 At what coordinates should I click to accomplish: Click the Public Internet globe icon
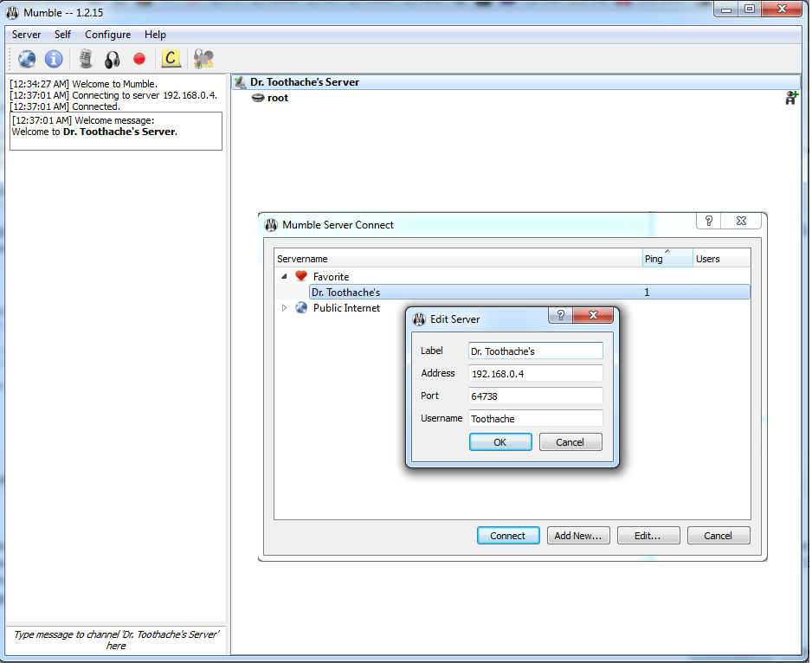click(301, 307)
